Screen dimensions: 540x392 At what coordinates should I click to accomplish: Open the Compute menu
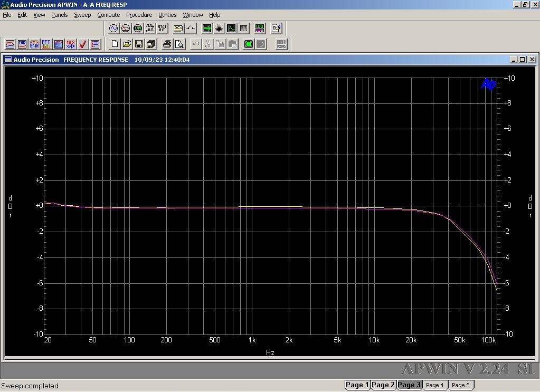[108, 15]
